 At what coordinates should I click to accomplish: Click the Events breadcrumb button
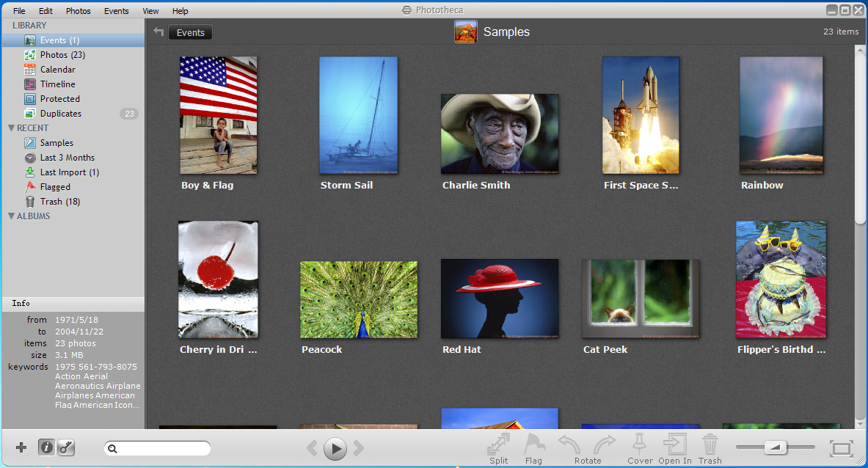(190, 32)
